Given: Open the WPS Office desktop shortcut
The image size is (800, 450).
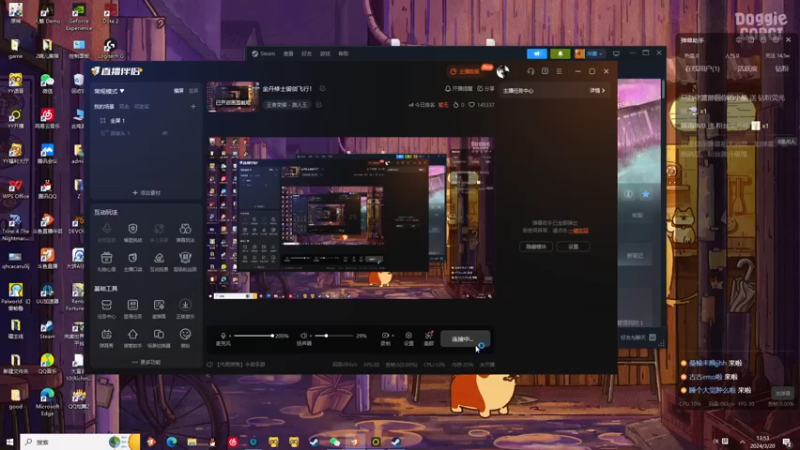Looking at the screenshot, I should coord(15,189).
